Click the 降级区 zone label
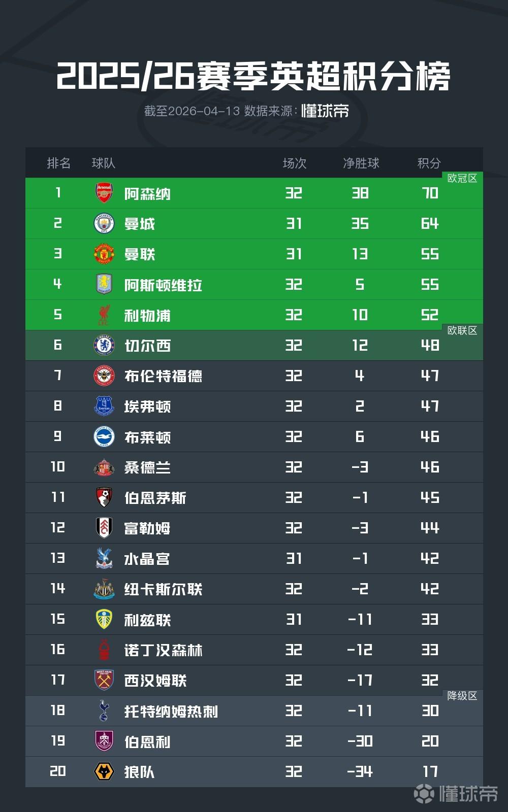Image resolution: width=508 pixels, height=812 pixels. coord(462,696)
